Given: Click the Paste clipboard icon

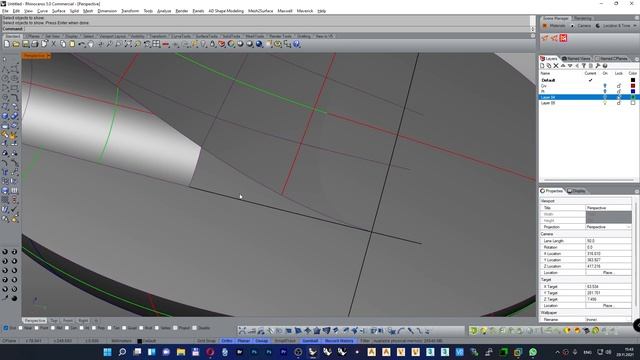Looking at the screenshot, I should point(72,44).
